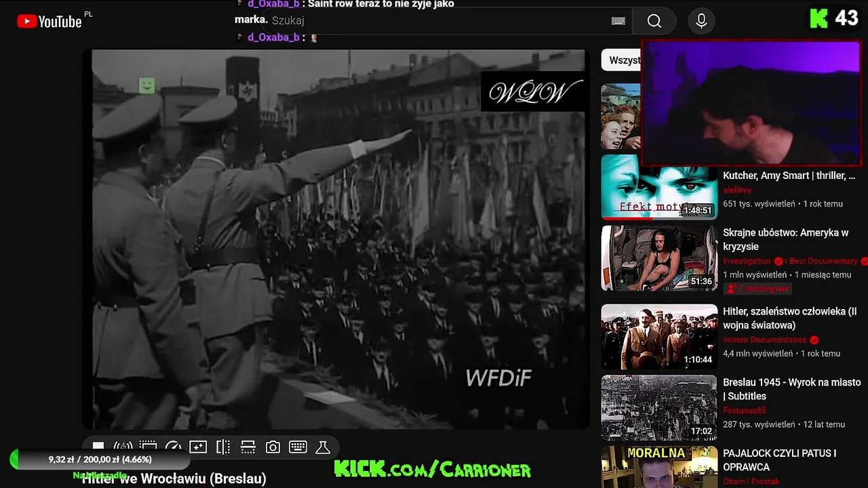Click verified badge next to Investigation
This screenshot has width=868, height=488.
pyautogui.click(x=778, y=261)
